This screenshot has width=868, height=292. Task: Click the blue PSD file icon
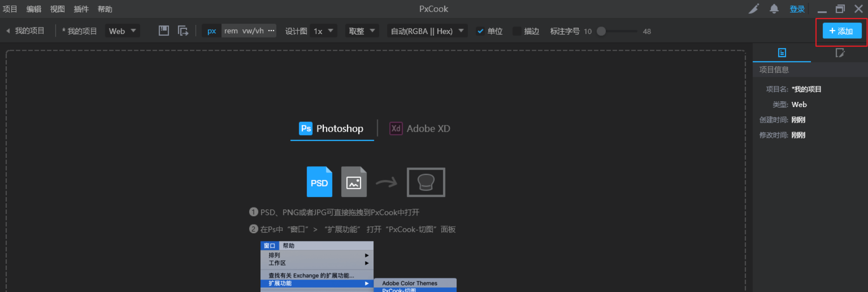tap(319, 182)
